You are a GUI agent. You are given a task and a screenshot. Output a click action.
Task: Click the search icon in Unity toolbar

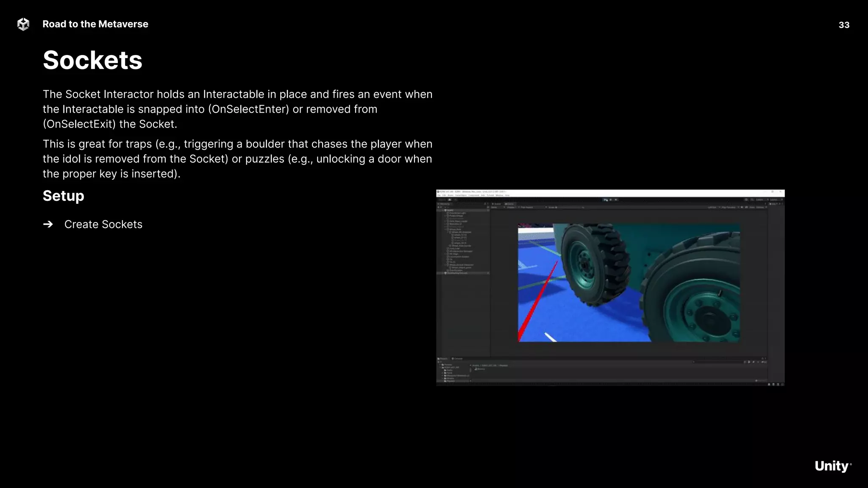pos(752,200)
